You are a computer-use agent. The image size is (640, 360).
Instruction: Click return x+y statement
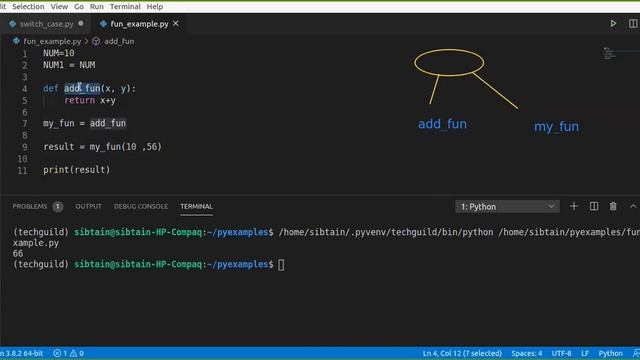click(90, 100)
